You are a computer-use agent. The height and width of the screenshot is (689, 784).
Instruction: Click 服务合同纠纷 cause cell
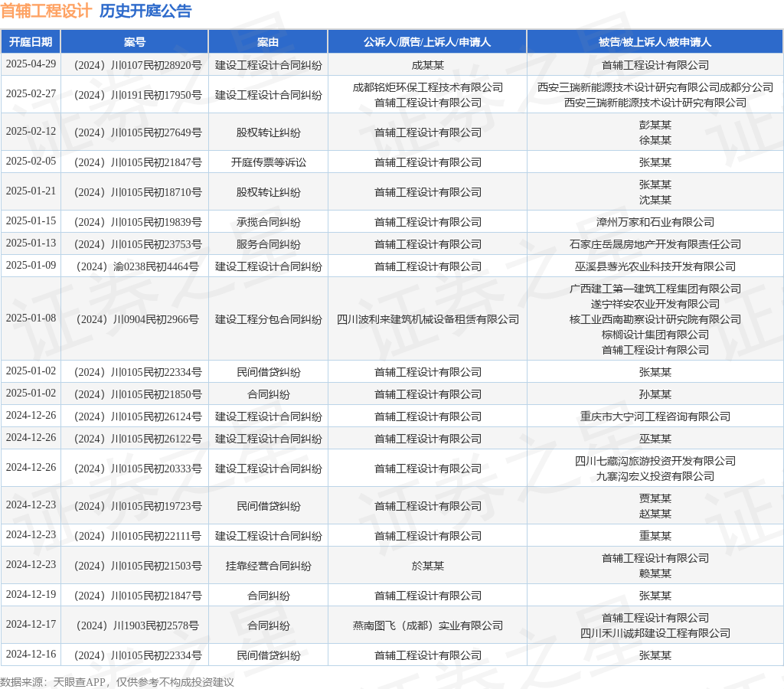pos(269,244)
